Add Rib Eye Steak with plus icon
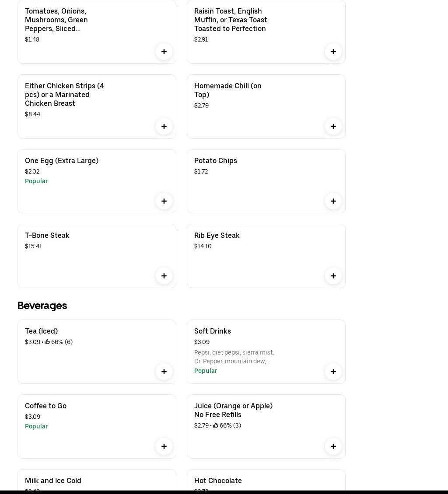Image resolution: width=448 pixels, height=494 pixels. (x=333, y=276)
